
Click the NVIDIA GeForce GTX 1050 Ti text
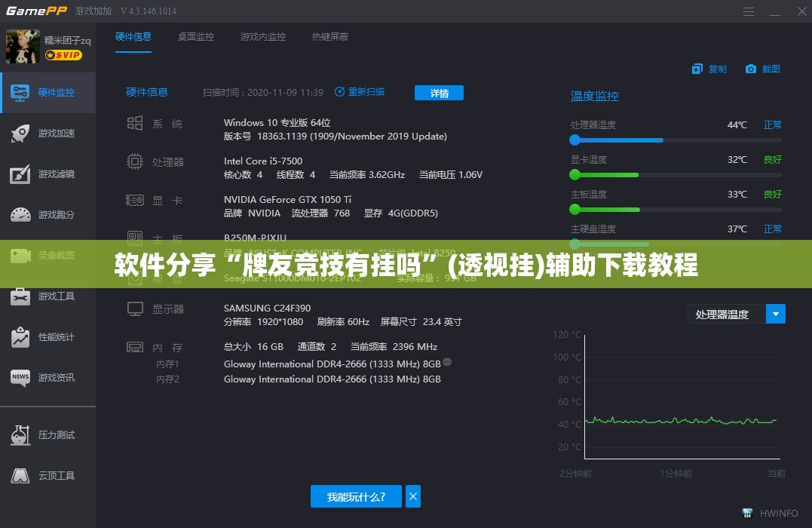click(287, 199)
